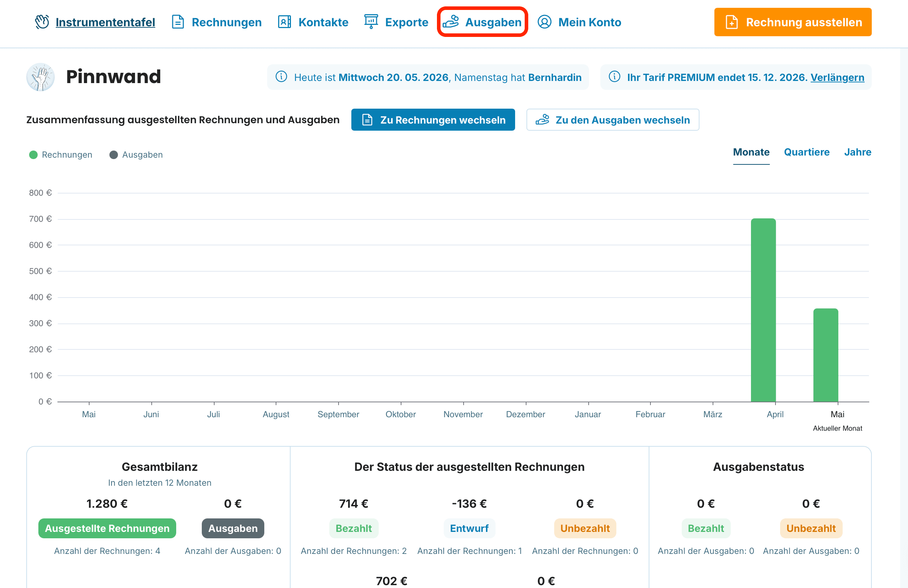Switch the chart to Jahre
Image resolution: width=908 pixels, height=588 pixels.
tap(858, 152)
